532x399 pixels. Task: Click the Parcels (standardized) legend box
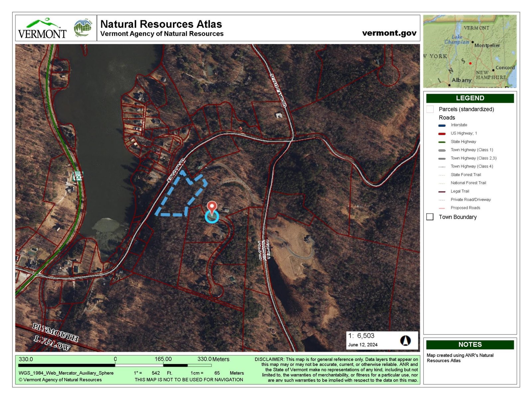pos(430,109)
